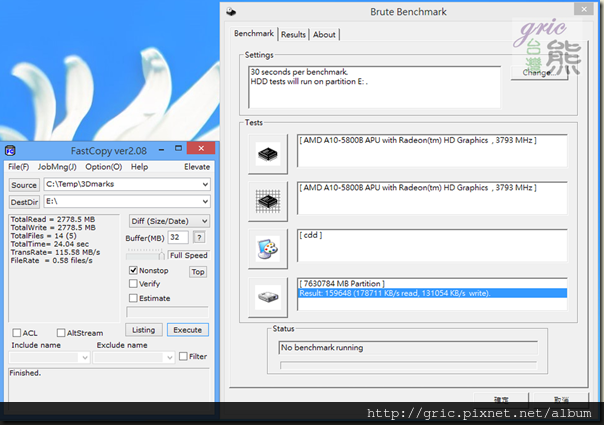Screen dimensions: 604x425
Task: Open the JobMng(J) menu
Action: pyautogui.click(x=57, y=167)
